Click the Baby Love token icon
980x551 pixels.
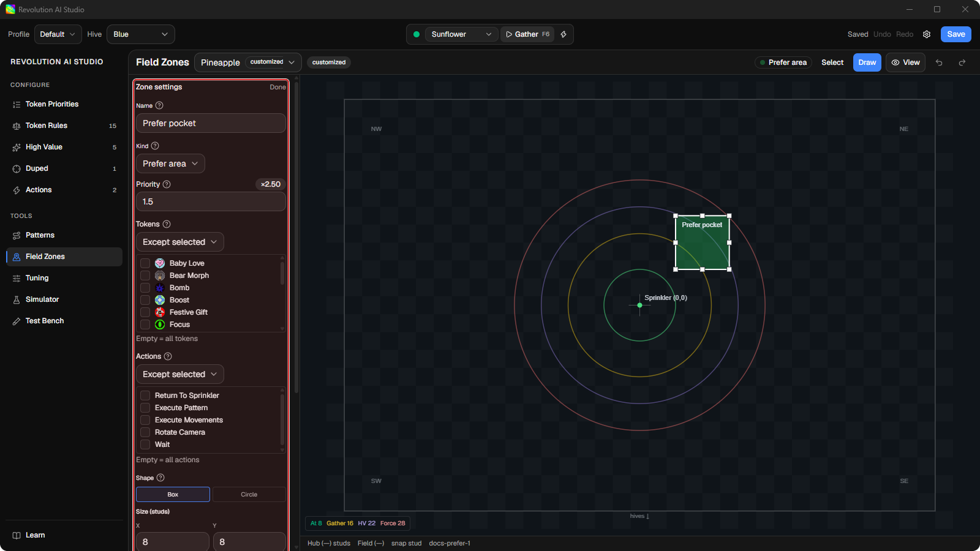point(160,263)
